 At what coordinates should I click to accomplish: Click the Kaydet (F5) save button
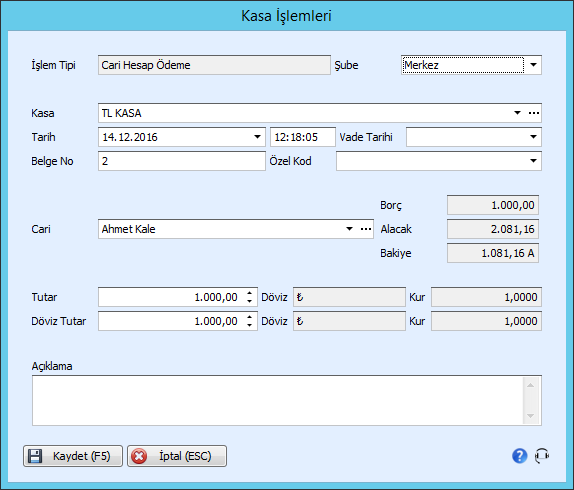pyautogui.click(x=73, y=456)
